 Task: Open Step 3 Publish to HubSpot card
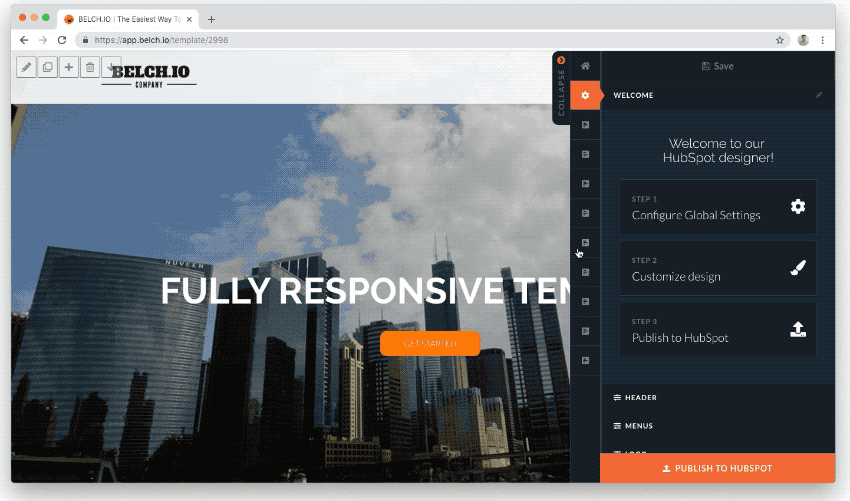click(718, 330)
